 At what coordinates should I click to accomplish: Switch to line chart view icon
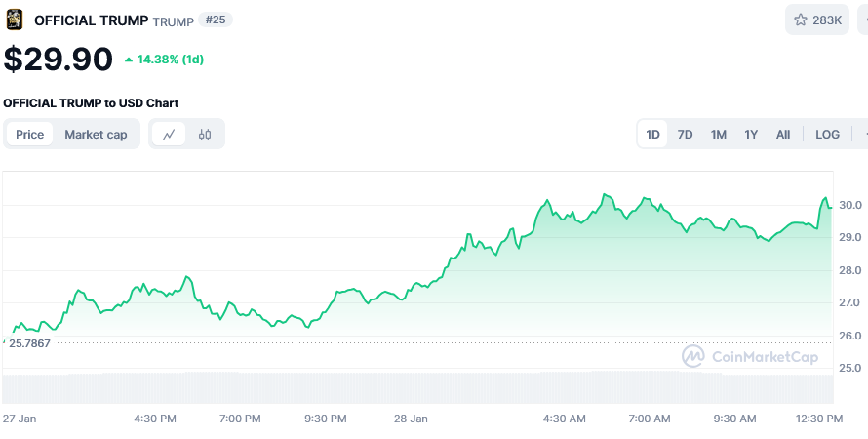click(169, 134)
